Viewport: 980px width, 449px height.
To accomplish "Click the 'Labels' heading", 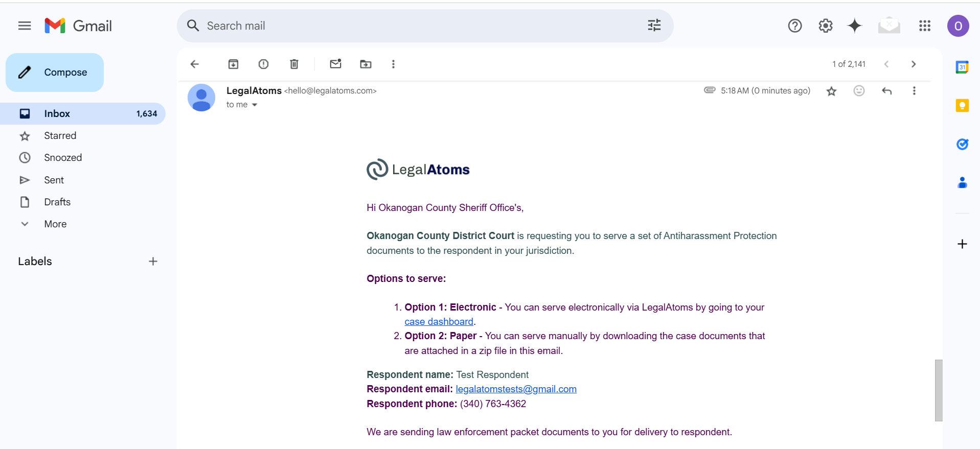I will tap(35, 262).
